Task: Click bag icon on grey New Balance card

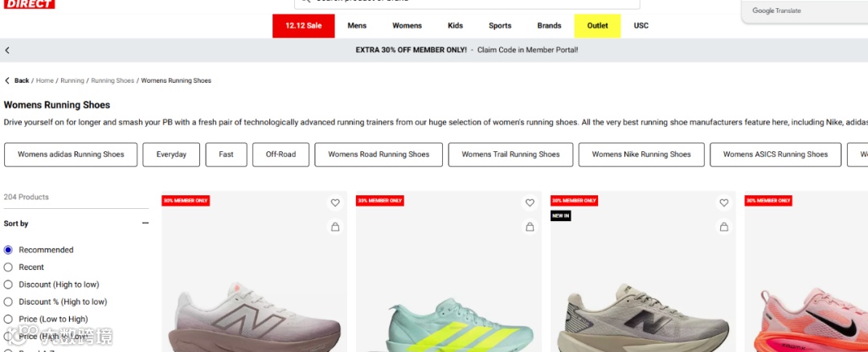Action: tap(723, 227)
